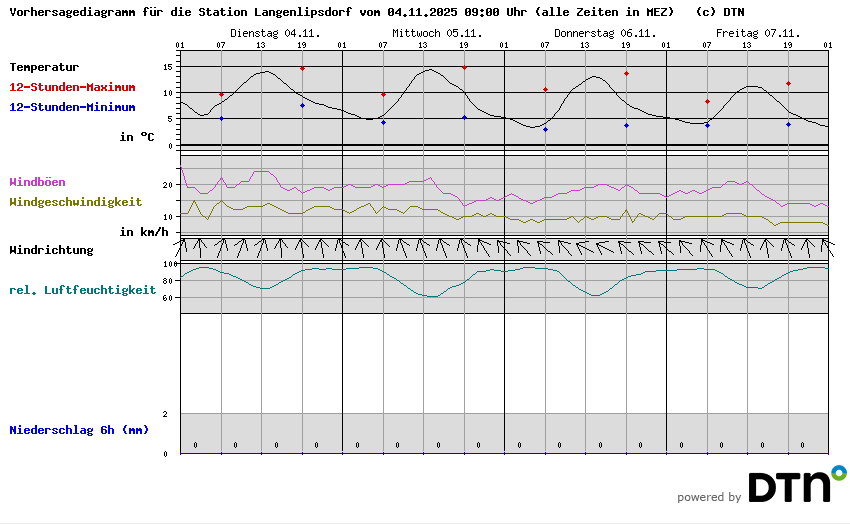Click the 12-Stunden-Maximum legend label
Screen dimensions: 850x524
coord(72,87)
